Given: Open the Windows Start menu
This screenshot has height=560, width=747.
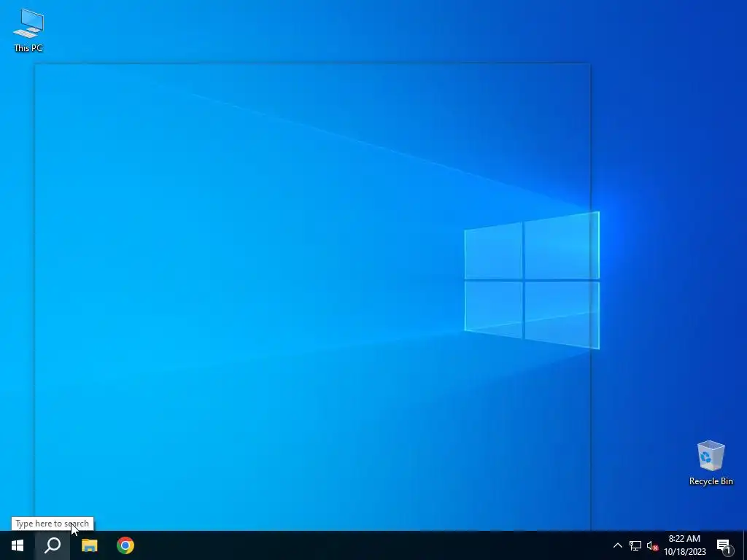Looking at the screenshot, I should (x=18, y=545).
